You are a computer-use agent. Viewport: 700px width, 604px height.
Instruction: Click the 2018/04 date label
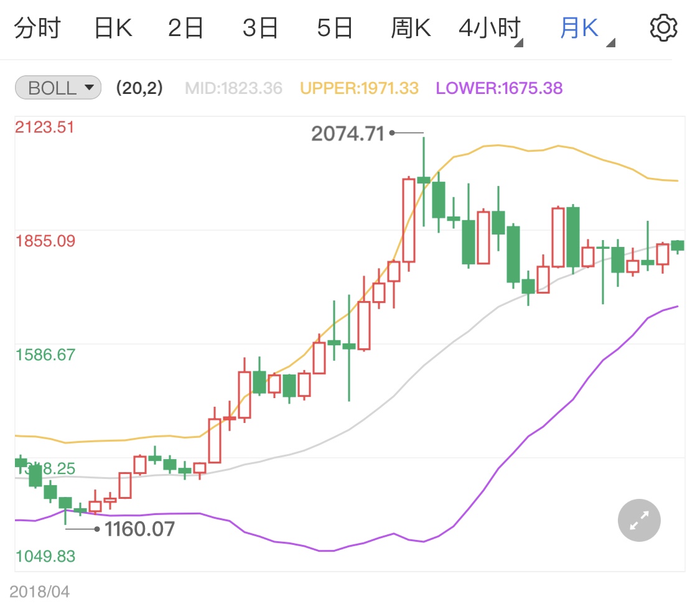[40, 591]
